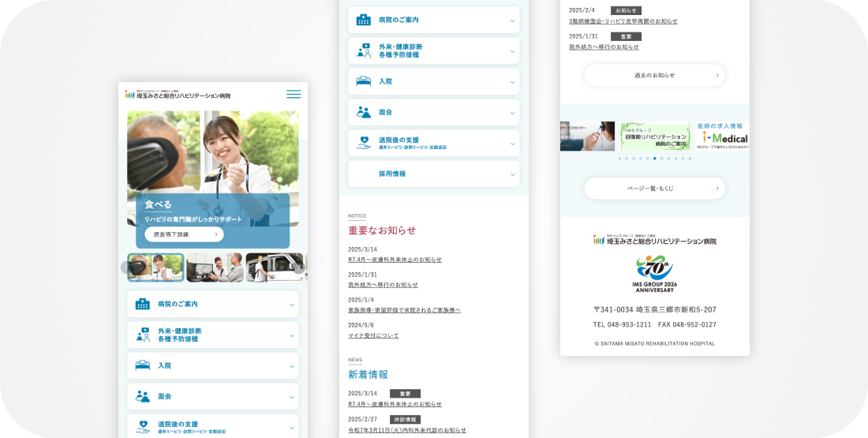Open the マイナ受付について notice link
This screenshot has height=438, width=868.
click(x=373, y=335)
